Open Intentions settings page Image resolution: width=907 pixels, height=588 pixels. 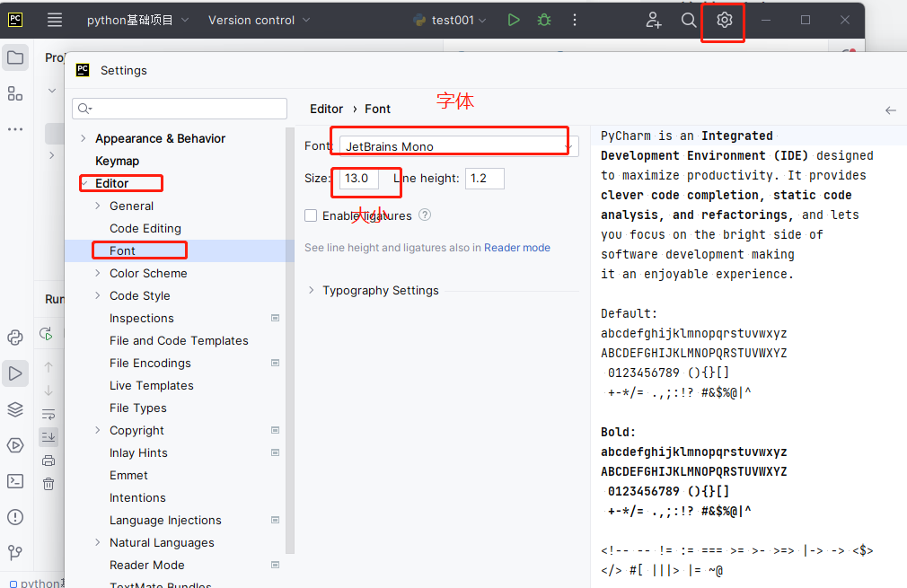point(137,498)
